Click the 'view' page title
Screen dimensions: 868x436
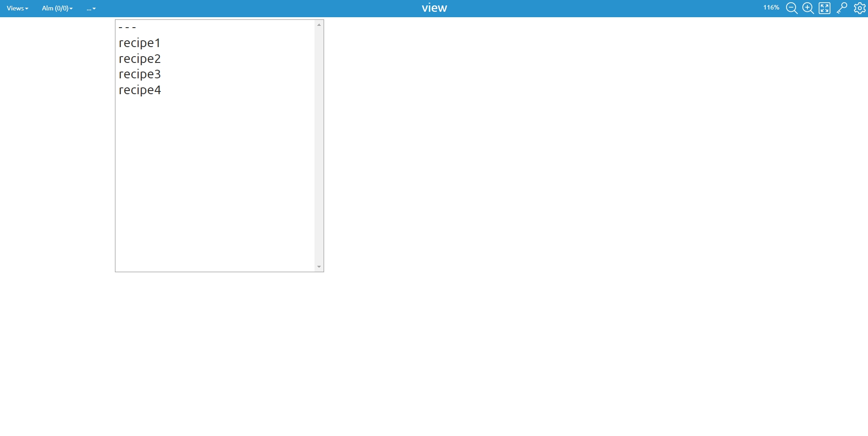pyautogui.click(x=434, y=8)
